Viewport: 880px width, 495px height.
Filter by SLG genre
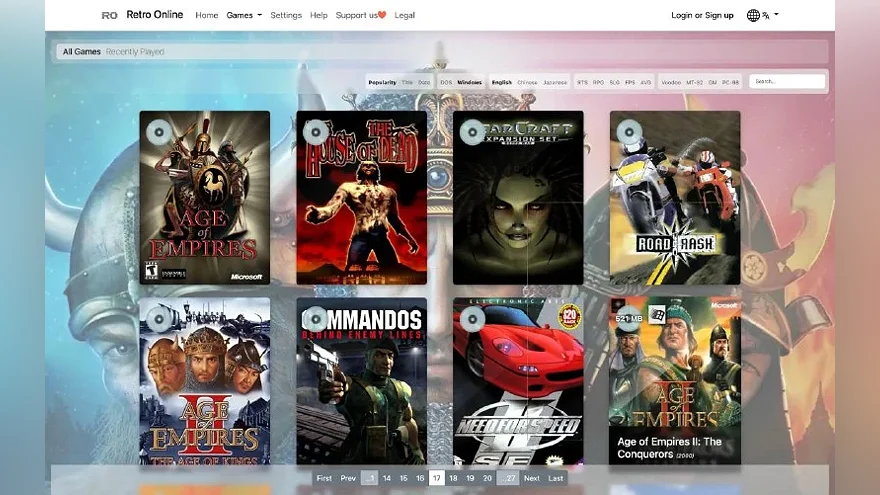pyautogui.click(x=615, y=82)
